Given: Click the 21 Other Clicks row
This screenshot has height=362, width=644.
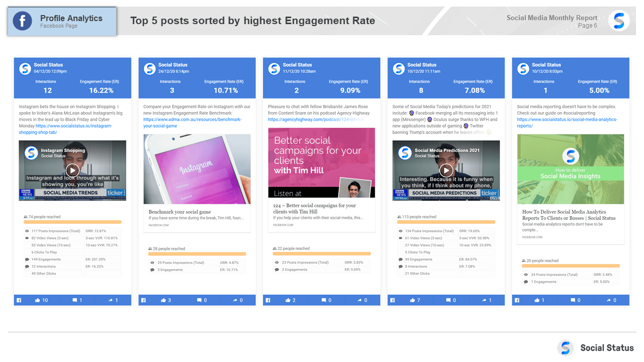Looking at the screenshot, I should coord(446,274).
